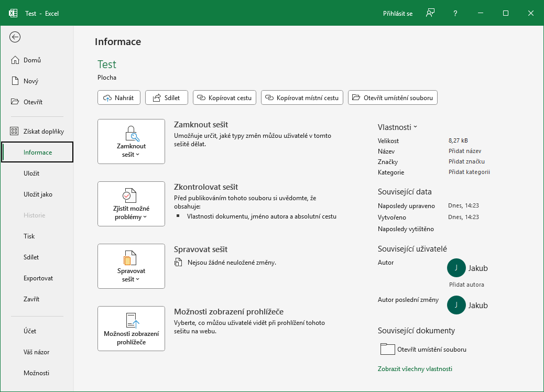This screenshot has width=544, height=392.
Task: Select the Sdílet share icon button
Action: pyautogui.click(x=156, y=97)
